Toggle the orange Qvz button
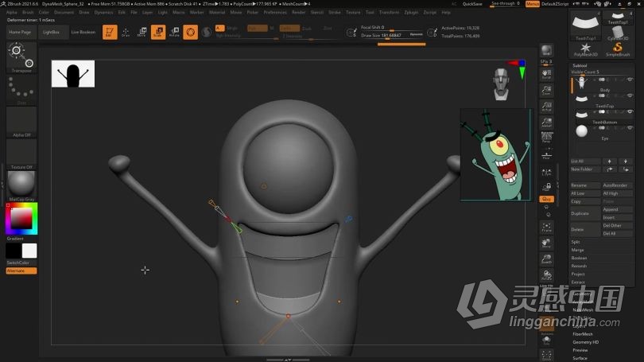644x362 pixels. point(546,199)
